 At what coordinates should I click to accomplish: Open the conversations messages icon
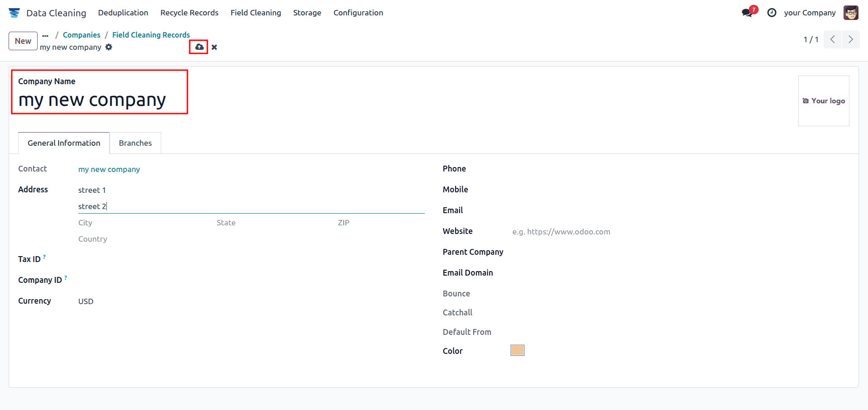pos(747,13)
